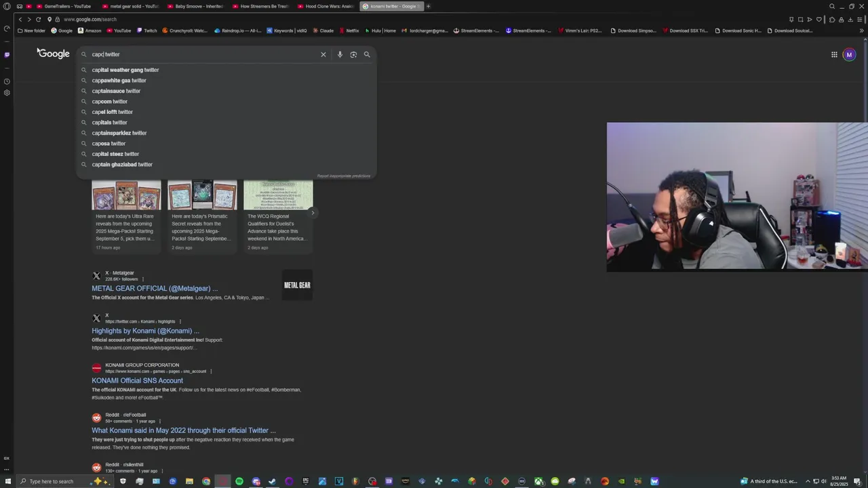
Task: Open options for Konami twitter.com result
Action: (x=180, y=322)
